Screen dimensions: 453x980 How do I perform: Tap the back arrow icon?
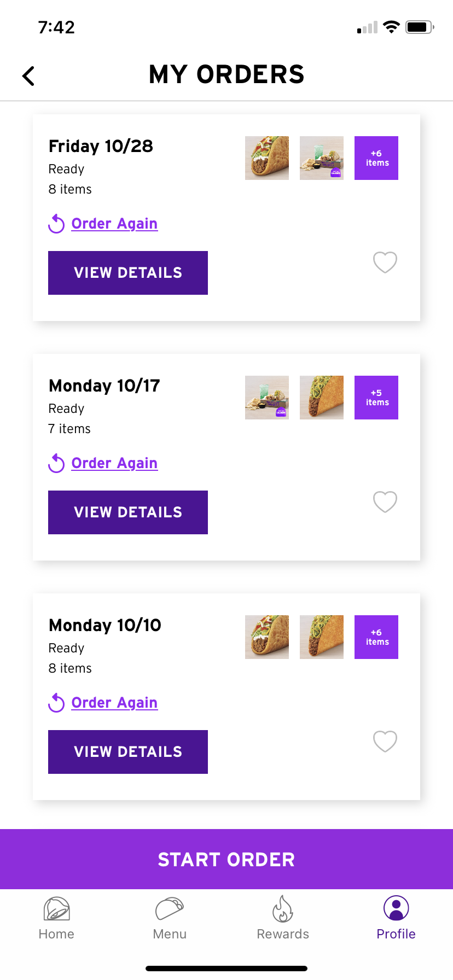click(x=28, y=76)
